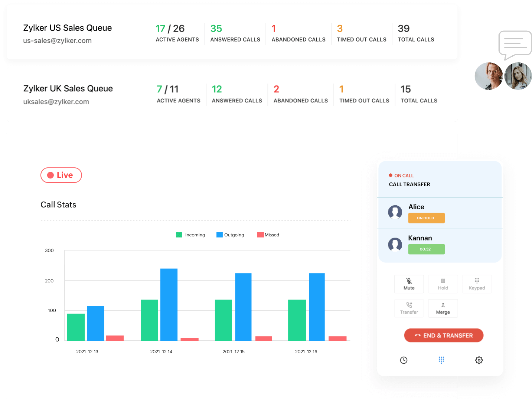
Task: Open the blue dialpad icon
Action: (x=441, y=360)
